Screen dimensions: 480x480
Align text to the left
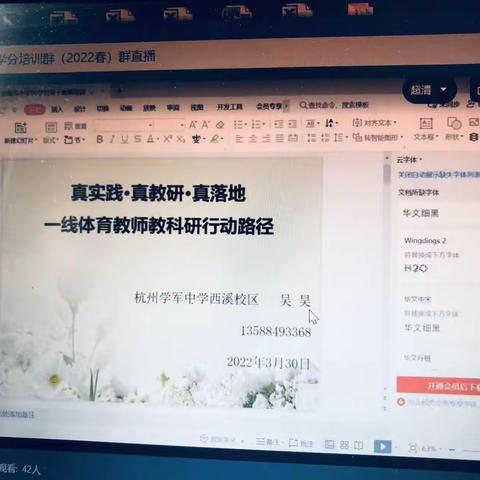point(239,138)
